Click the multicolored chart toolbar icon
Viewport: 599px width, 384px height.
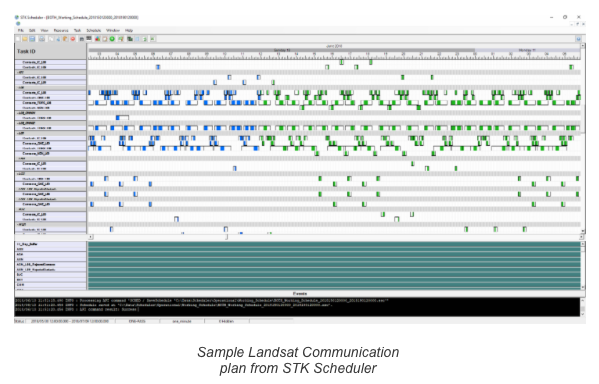98,39
